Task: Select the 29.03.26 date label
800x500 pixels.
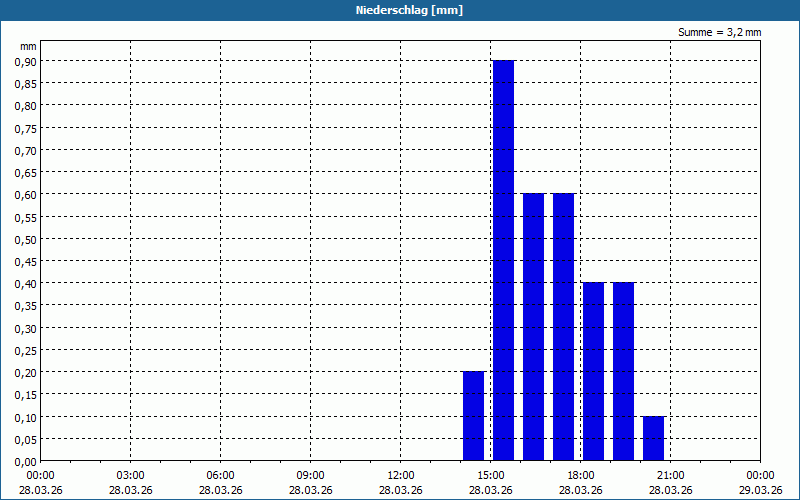Action: click(x=760, y=490)
